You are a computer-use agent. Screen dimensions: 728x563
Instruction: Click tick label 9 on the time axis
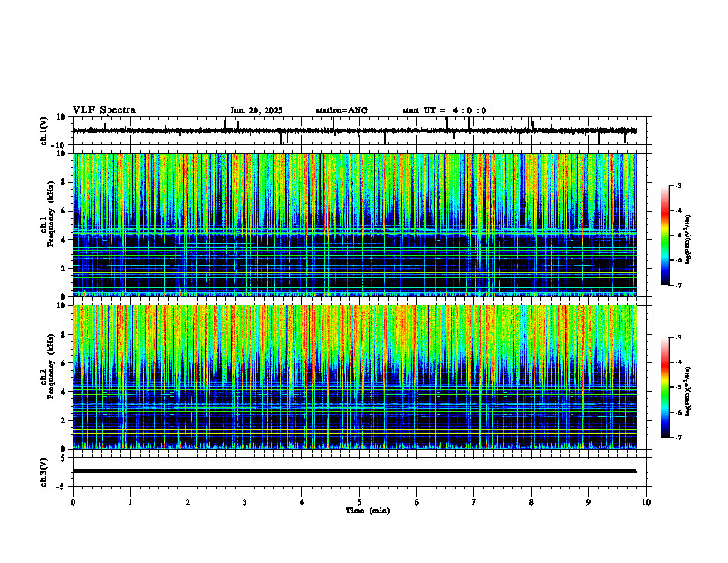click(x=588, y=502)
